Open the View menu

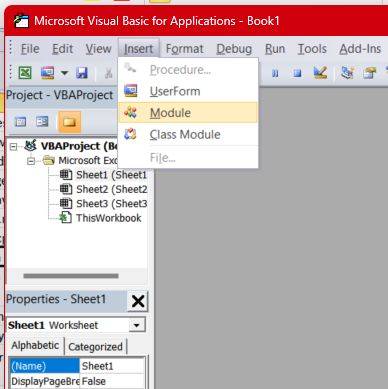(x=98, y=49)
